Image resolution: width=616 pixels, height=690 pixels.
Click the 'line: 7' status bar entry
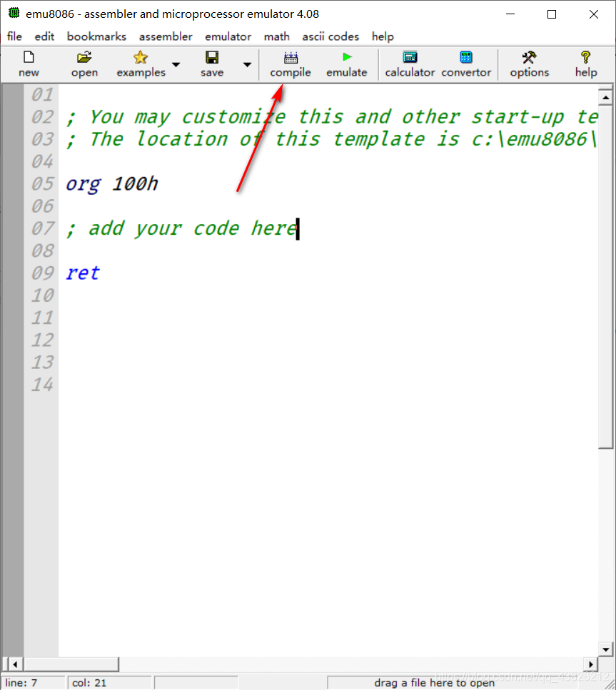33,683
